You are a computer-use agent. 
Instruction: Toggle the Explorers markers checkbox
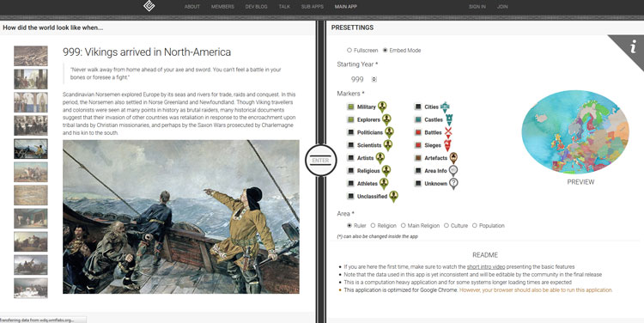tap(350, 119)
